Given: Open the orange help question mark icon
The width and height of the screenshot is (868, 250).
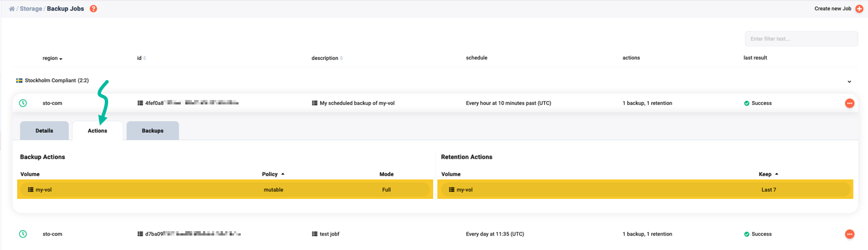Looking at the screenshot, I should [93, 9].
